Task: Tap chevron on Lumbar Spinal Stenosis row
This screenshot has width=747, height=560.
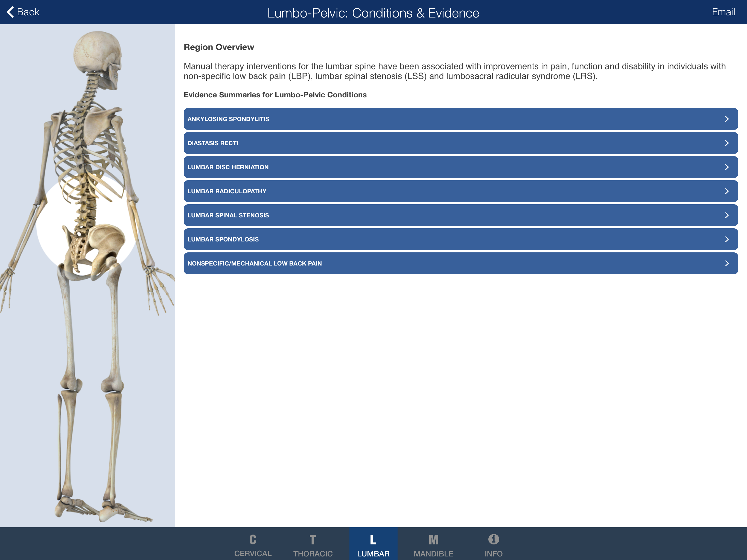Action: click(727, 215)
